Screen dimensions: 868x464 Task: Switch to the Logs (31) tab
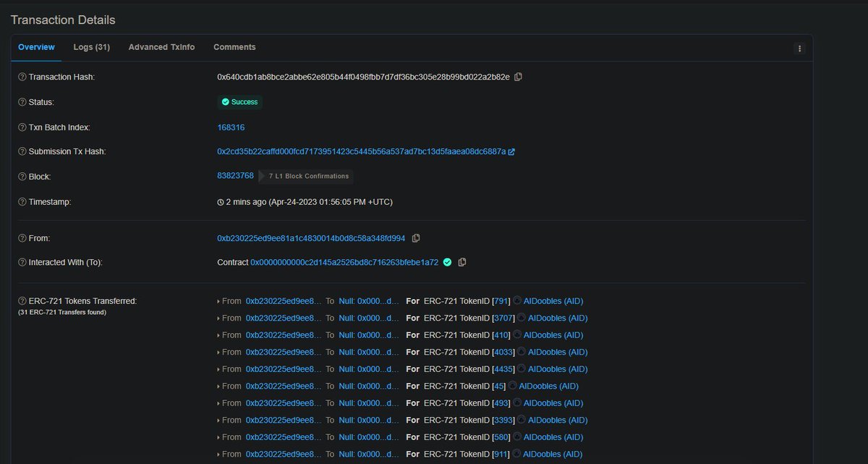click(91, 47)
